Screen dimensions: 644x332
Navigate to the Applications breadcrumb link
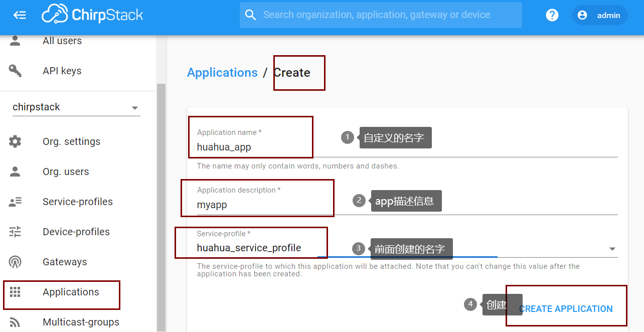pos(222,72)
